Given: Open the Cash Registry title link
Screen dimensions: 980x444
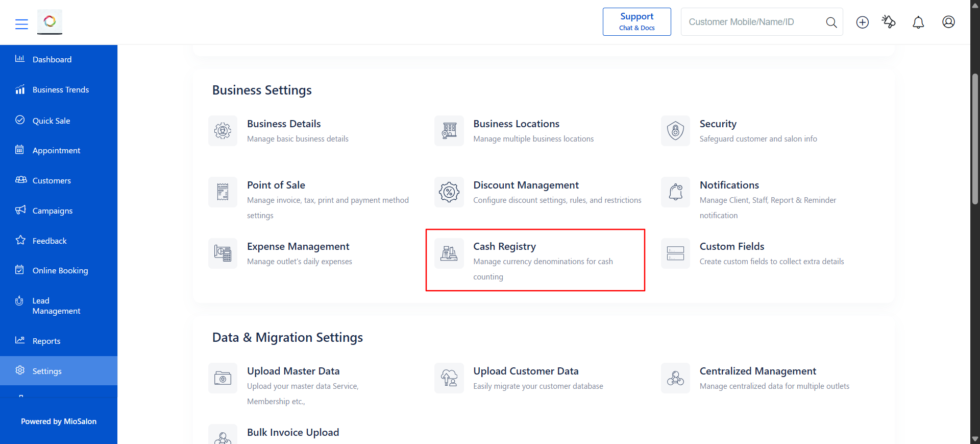Looking at the screenshot, I should (x=504, y=246).
